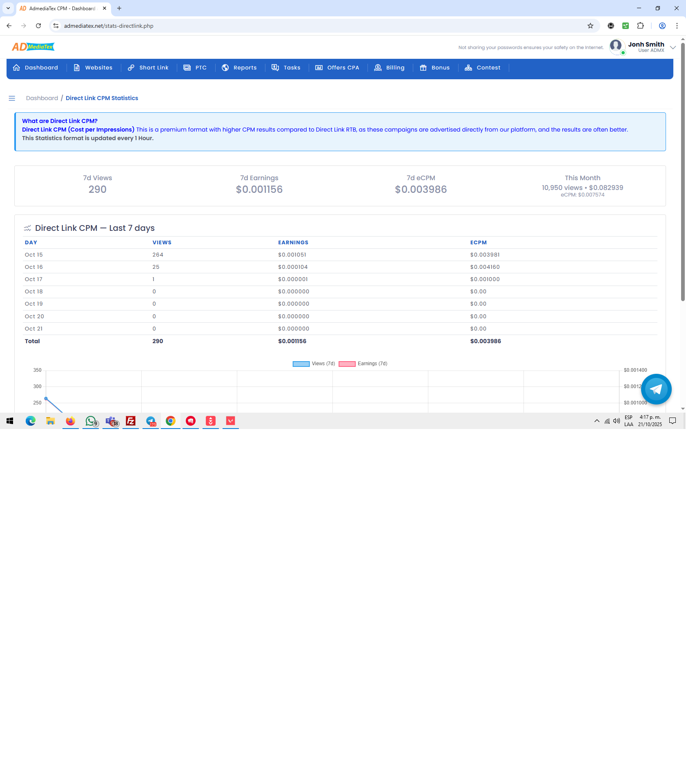The image size is (686, 784).
Task: Open the Contest menu
Action: pos(483,68)
